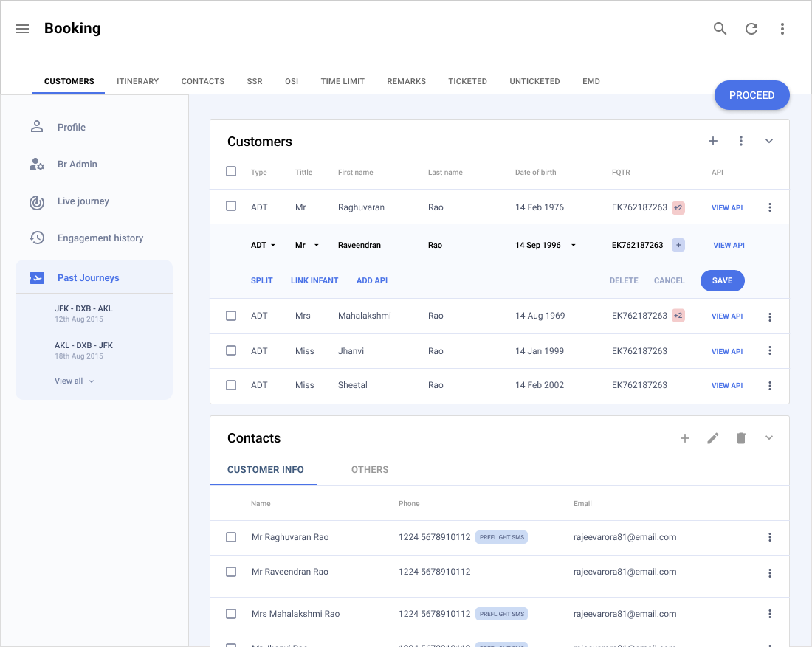Image resolution: width=812 pixels, height=647 pixels.
Task: Open Customers card three-dot menu
Action: (741, 142)
